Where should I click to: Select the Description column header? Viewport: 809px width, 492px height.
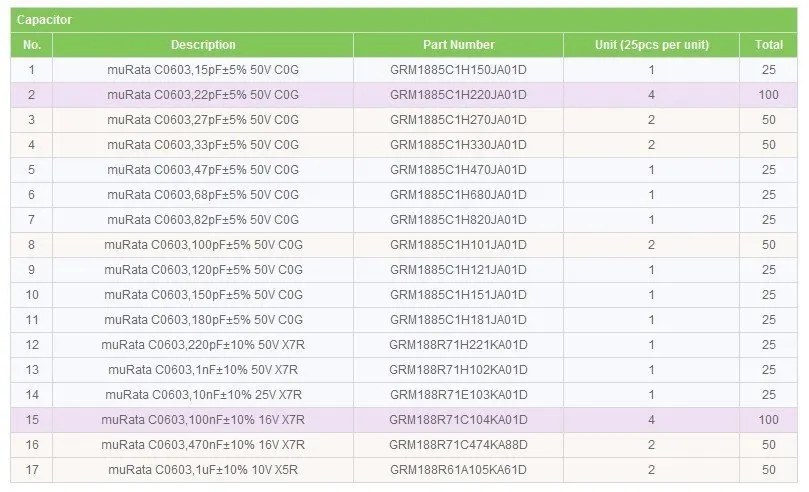[203, 45]
